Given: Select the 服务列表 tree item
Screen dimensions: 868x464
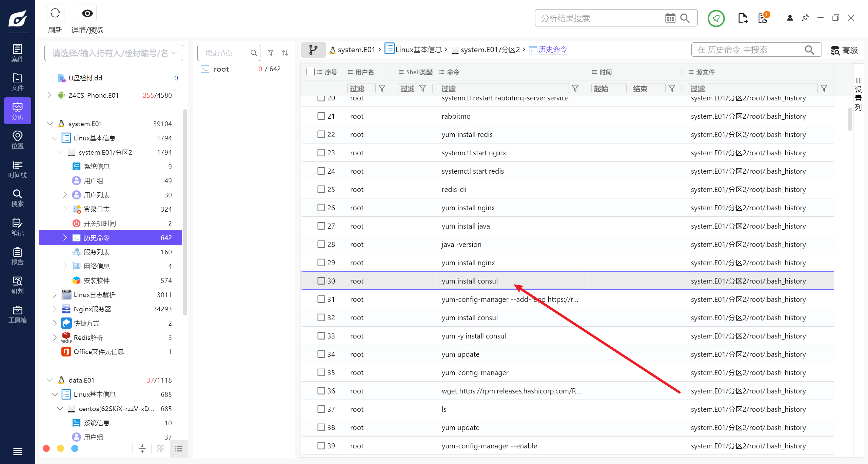Looking at the screenshot, I should pyautogui.click(x=97, y=252).
